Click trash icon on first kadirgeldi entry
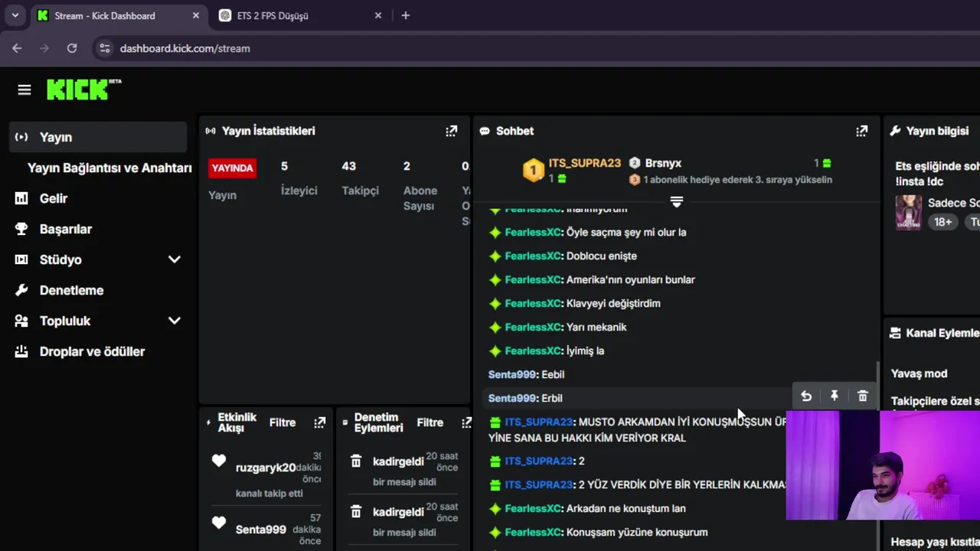Screen dimensions: 980x551 click(x=356, y=461)
